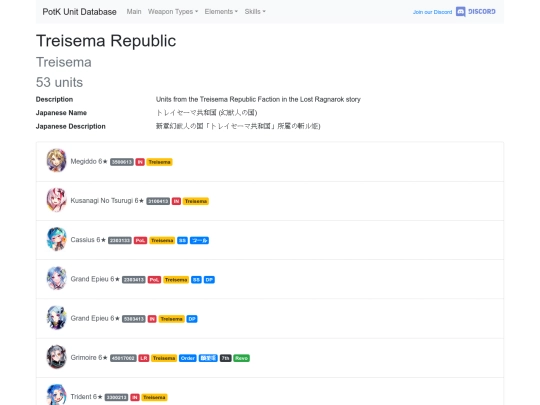Follow the Join our Discord link

pyautogui.click(x=433, y=12)
